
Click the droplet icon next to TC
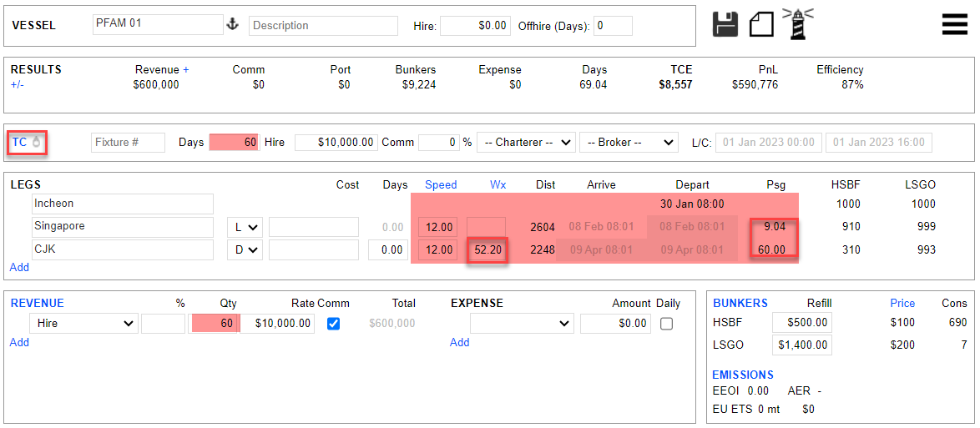pos(36,143)
